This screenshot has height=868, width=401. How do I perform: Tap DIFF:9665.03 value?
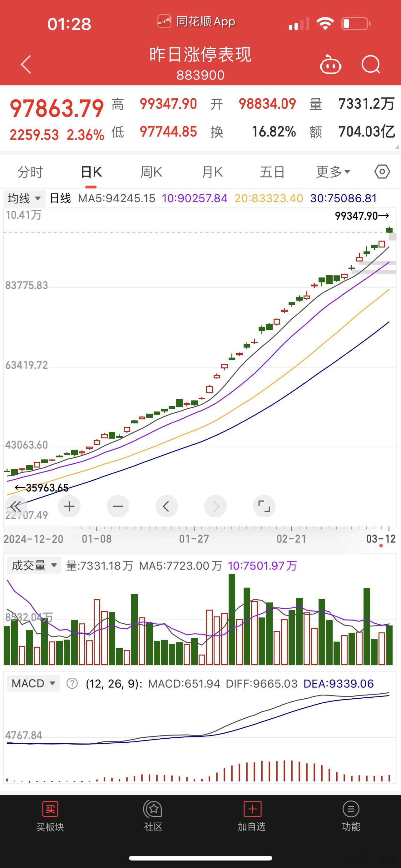(262, 684)
